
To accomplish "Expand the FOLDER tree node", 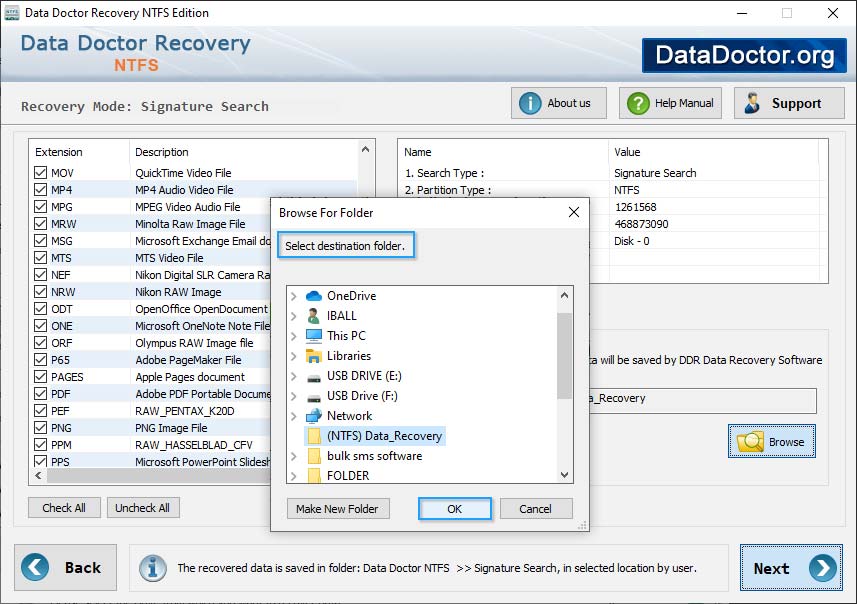I will coord(294,476).
